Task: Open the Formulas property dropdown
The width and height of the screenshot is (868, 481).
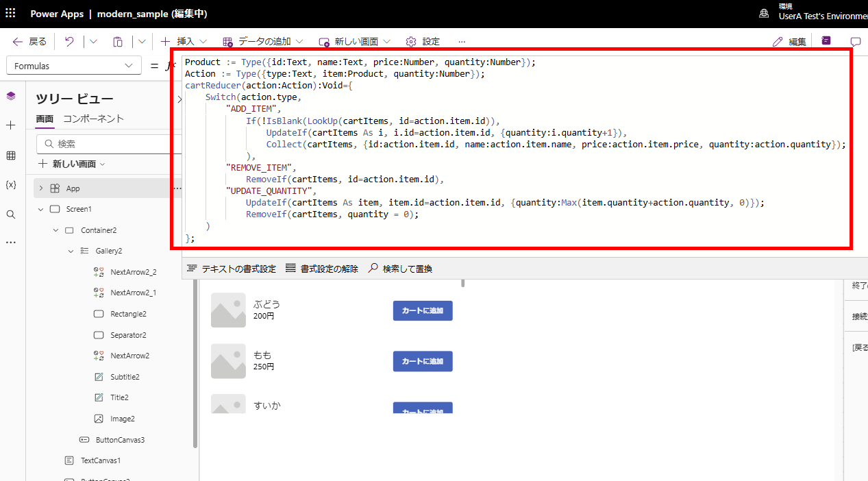Action: pos(73,65)
